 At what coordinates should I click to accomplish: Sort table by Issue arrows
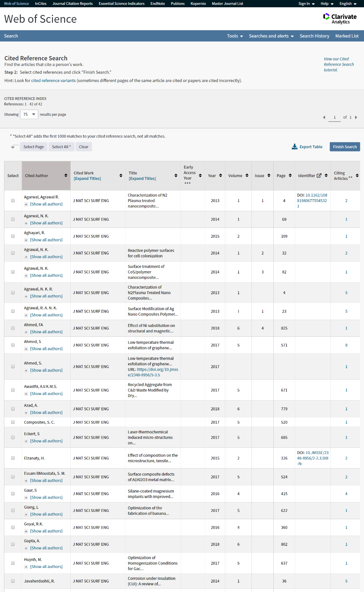coord(269,175)
